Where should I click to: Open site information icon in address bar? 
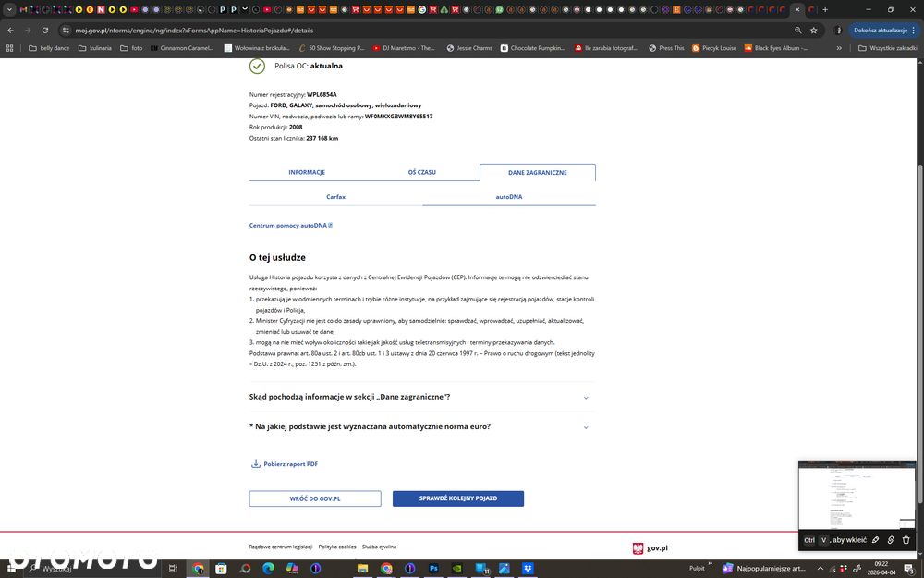tap(66, 31)
